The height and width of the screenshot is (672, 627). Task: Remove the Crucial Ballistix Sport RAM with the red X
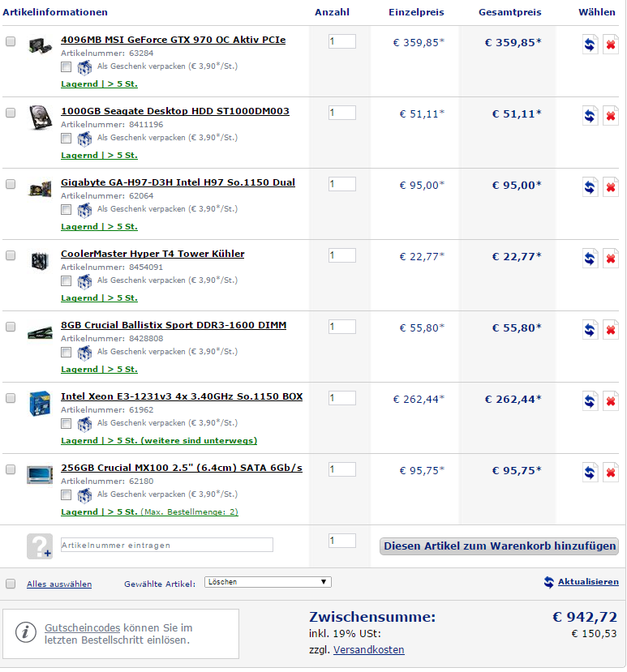pyautogui.click(x=610, y=330)
